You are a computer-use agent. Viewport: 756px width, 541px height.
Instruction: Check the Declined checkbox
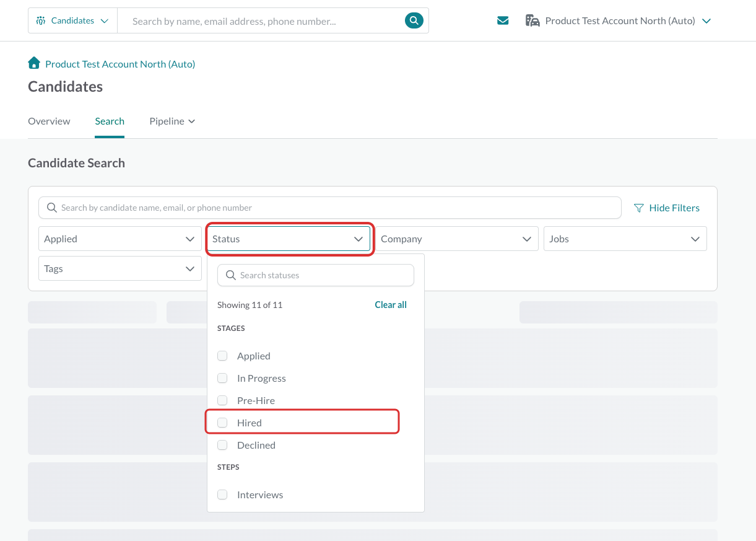222,445
